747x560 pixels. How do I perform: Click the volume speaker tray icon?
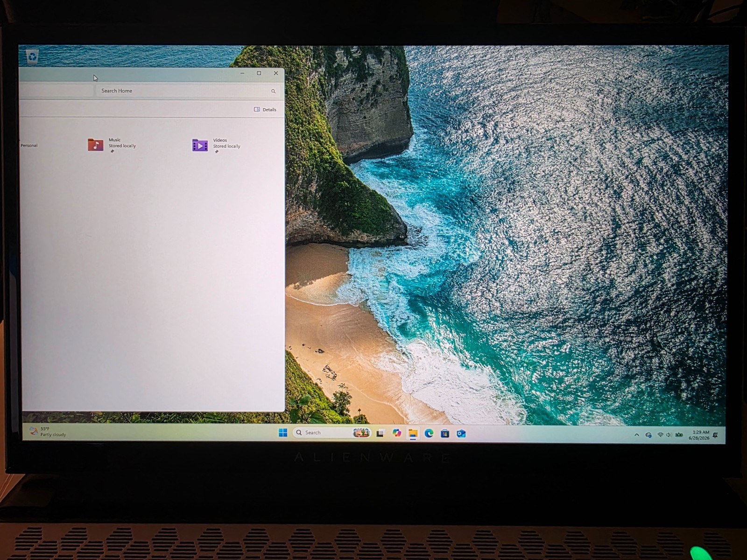pyautogui.click(x=669, y=435)
